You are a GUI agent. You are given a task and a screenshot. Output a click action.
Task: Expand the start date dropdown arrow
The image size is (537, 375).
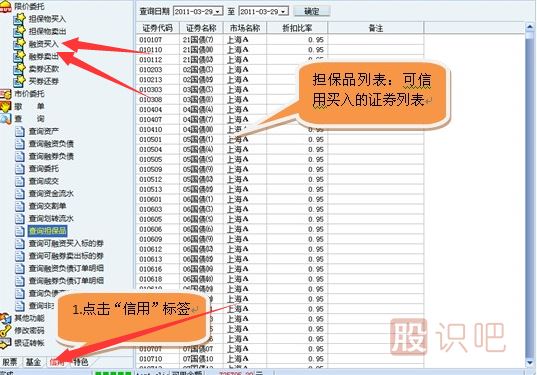click(x=218, y=12)
